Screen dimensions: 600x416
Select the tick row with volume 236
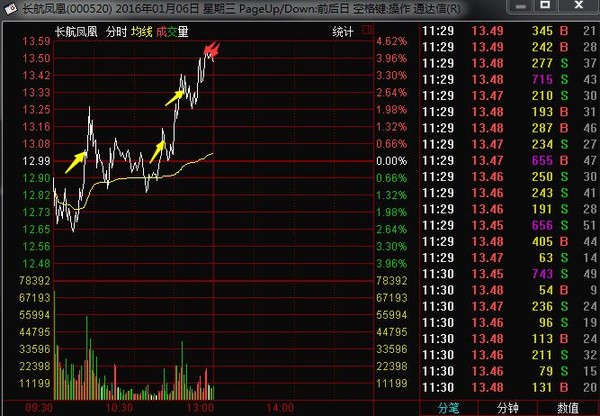(x=510, y=306)
